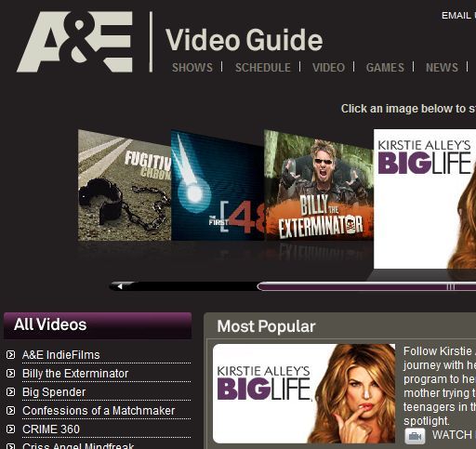Open A&E IndieFilms video list

tap(61, 355)
